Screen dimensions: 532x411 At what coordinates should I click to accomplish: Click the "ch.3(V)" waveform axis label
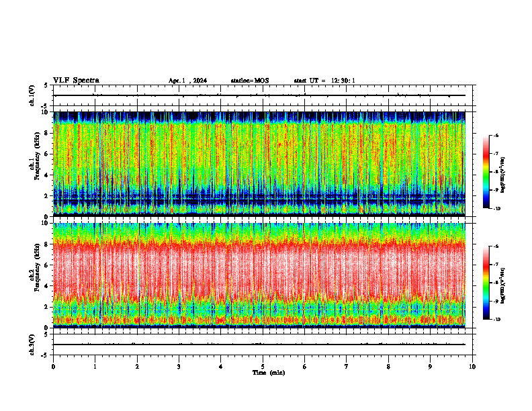[32, 345]
